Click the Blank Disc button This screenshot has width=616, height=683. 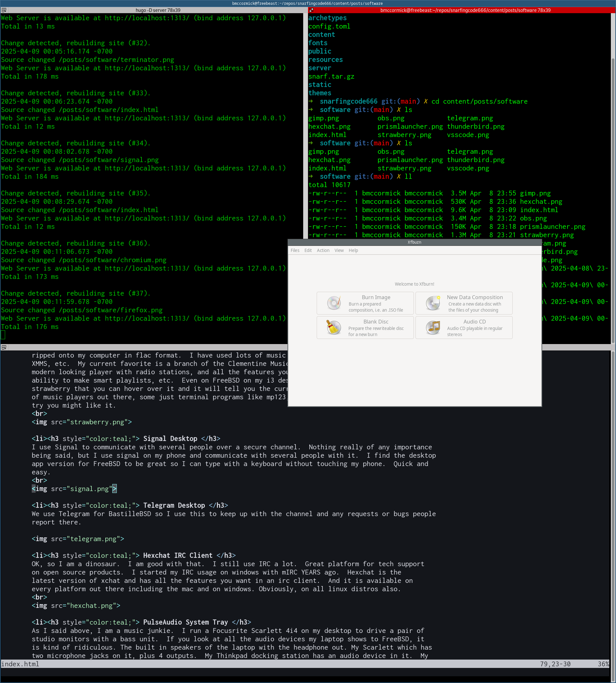pos(365,327)
